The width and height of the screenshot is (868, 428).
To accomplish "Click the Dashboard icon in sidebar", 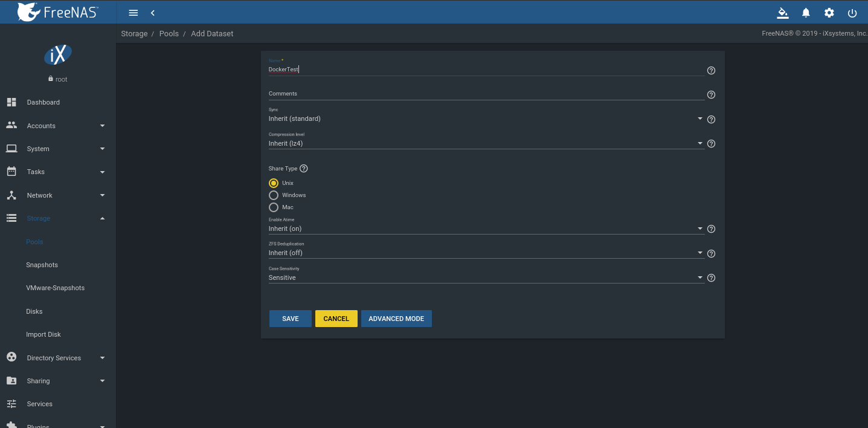I will 11,102.
